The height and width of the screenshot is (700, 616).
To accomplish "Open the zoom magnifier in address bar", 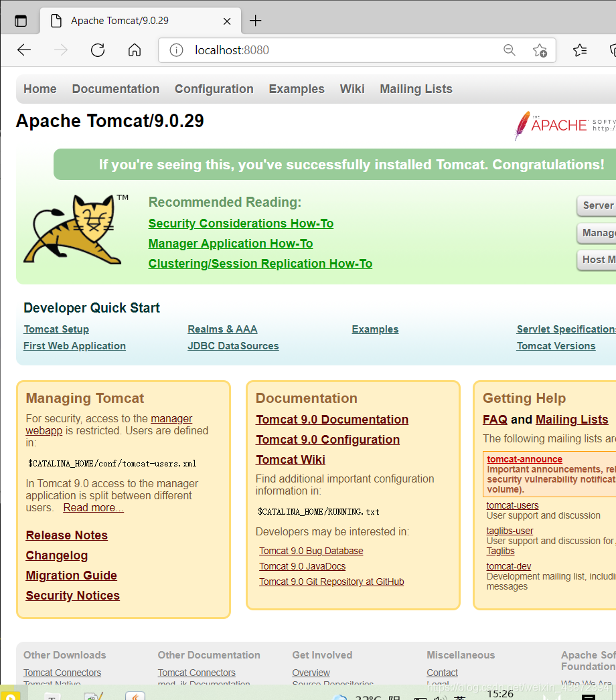I will click(x=510, y=50).
